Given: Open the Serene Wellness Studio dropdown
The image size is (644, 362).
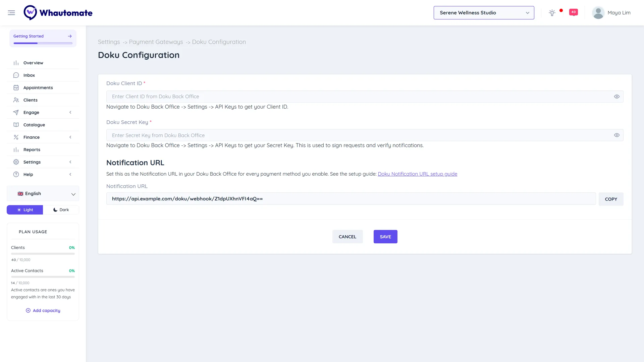Looking at the screenshot, I should (484, 13).
